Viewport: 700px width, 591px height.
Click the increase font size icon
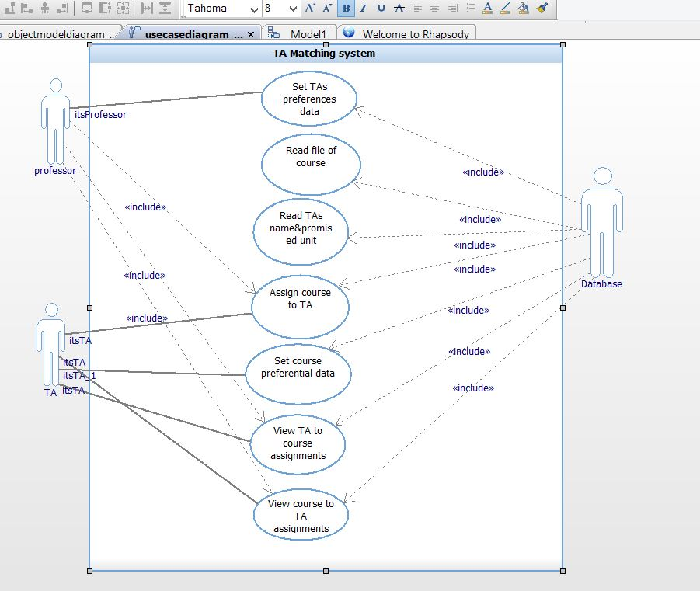[309, 9]
